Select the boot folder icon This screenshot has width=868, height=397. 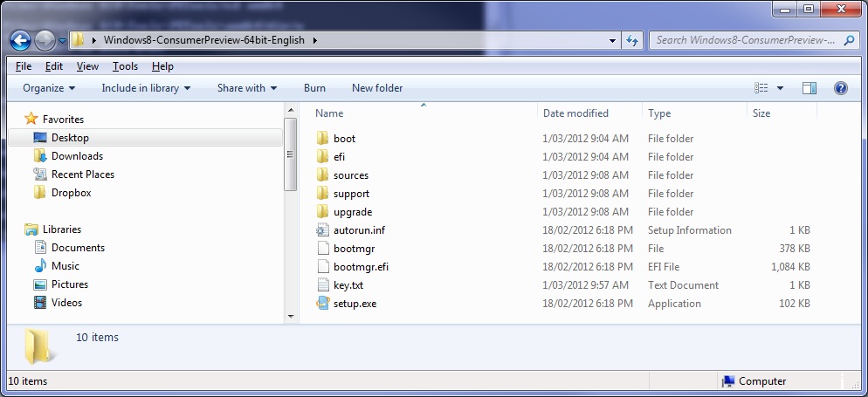coord(323,138)
